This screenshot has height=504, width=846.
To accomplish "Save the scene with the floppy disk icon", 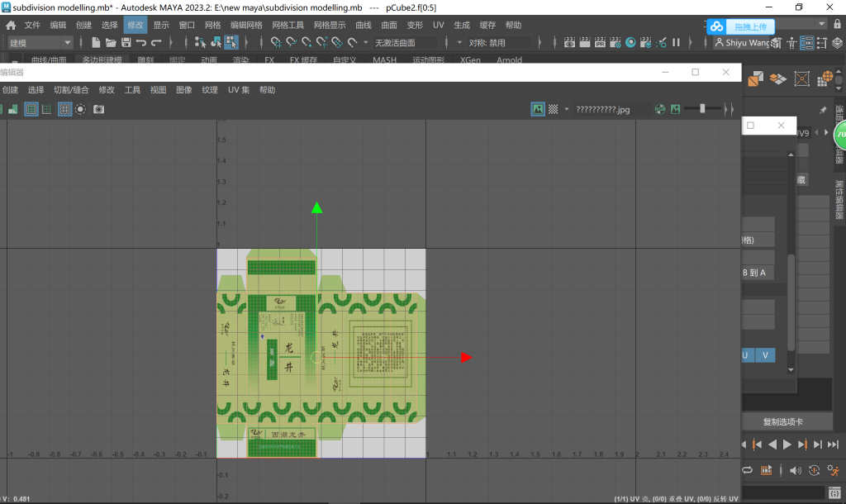I will point(126,43).
